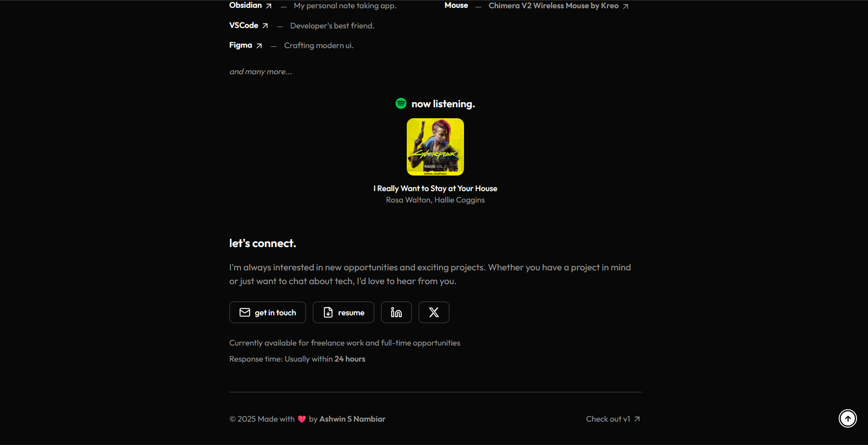This screenshot has height=445, width=868.
Task: Click the arrow after Chimera V2 mouse
Action: (x=626, y=6)
